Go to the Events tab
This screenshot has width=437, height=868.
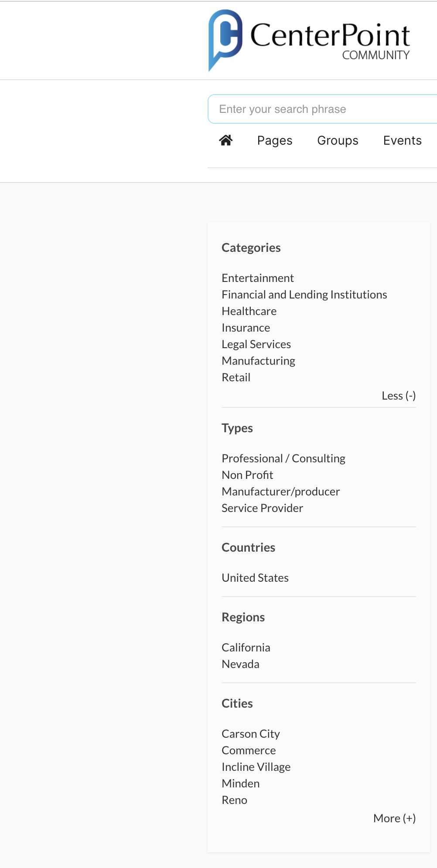point(402,140)
